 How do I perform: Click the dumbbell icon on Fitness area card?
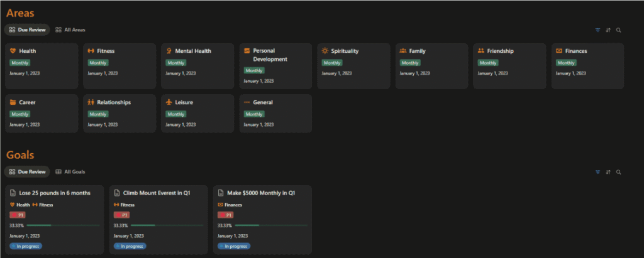pos(91,51)
